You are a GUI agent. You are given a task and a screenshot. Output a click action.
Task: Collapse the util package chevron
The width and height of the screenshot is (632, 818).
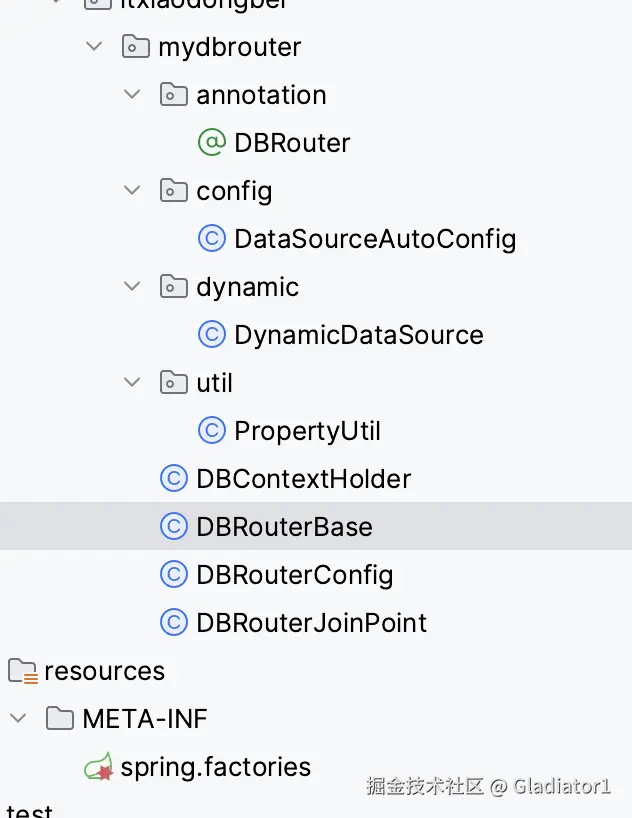133,383
